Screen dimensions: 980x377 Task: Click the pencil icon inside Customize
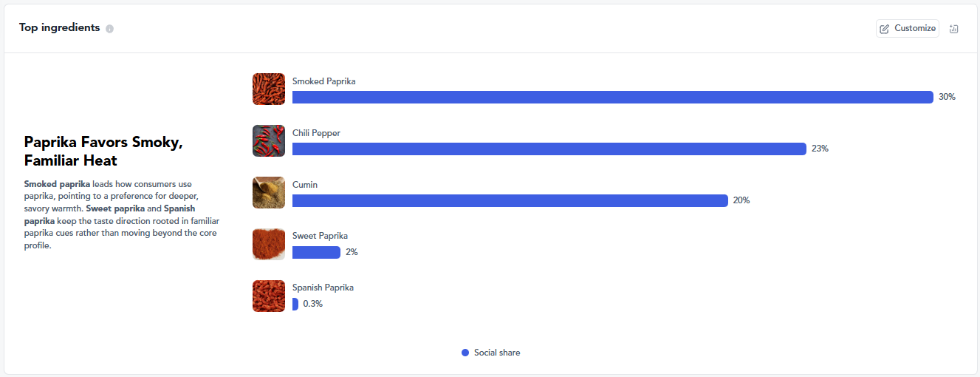pyautogui.click(x=885, y=29)
